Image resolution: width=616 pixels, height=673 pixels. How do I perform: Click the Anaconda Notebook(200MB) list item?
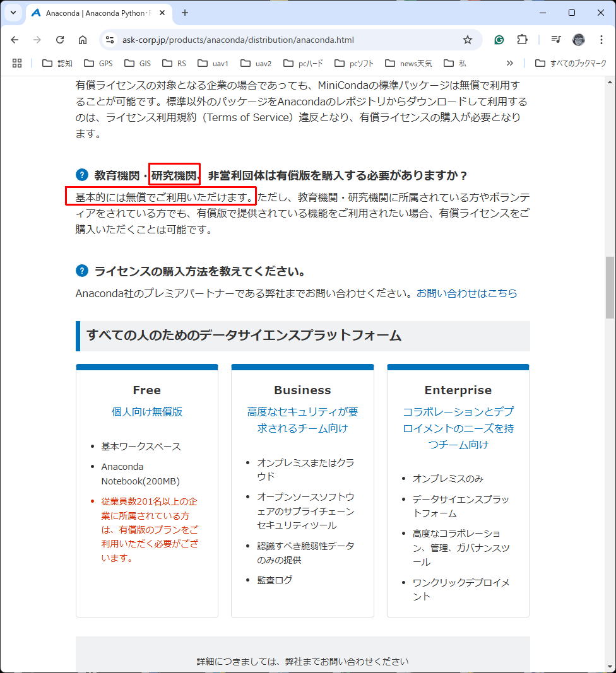141,474
